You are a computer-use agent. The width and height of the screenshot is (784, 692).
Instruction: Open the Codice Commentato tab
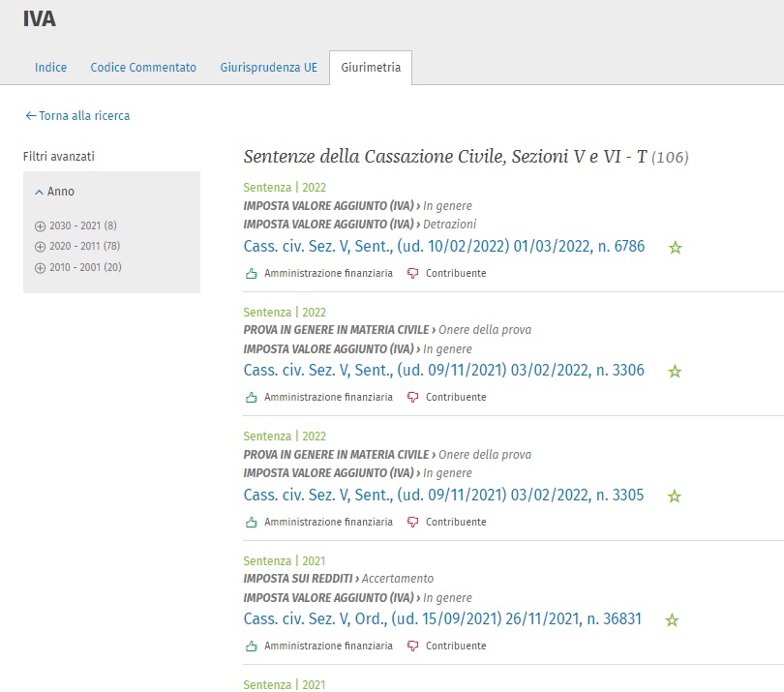143,68
